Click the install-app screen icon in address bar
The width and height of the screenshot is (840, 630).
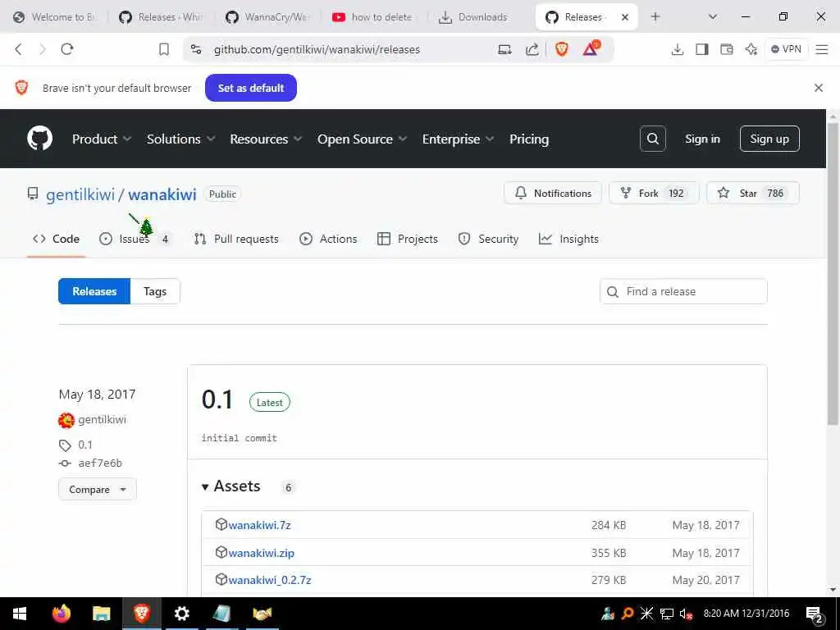(x=504, y=49)
